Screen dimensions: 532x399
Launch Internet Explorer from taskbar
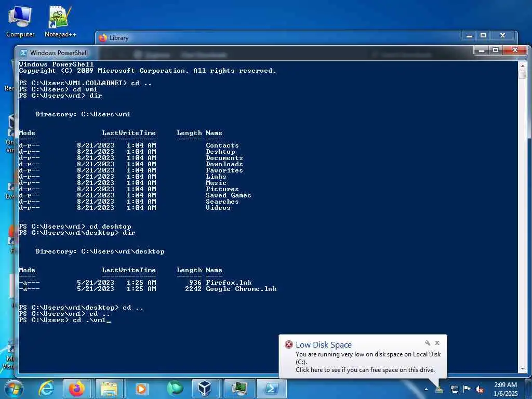(46, 389)
